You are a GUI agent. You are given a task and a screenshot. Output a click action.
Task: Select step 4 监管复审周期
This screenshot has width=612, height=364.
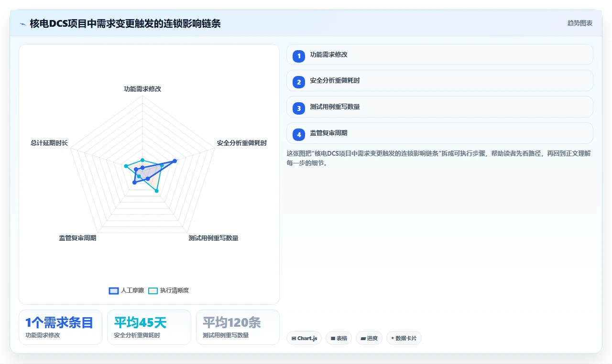pos(439,133)
